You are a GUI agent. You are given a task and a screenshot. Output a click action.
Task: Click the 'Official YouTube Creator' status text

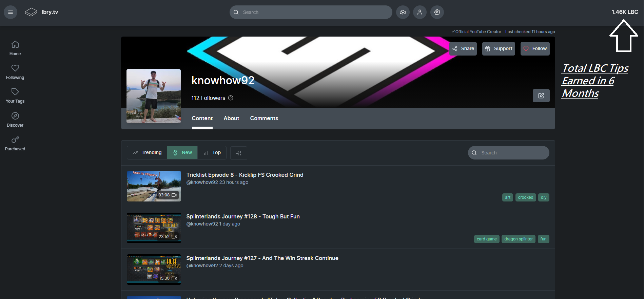pos(478,32)
